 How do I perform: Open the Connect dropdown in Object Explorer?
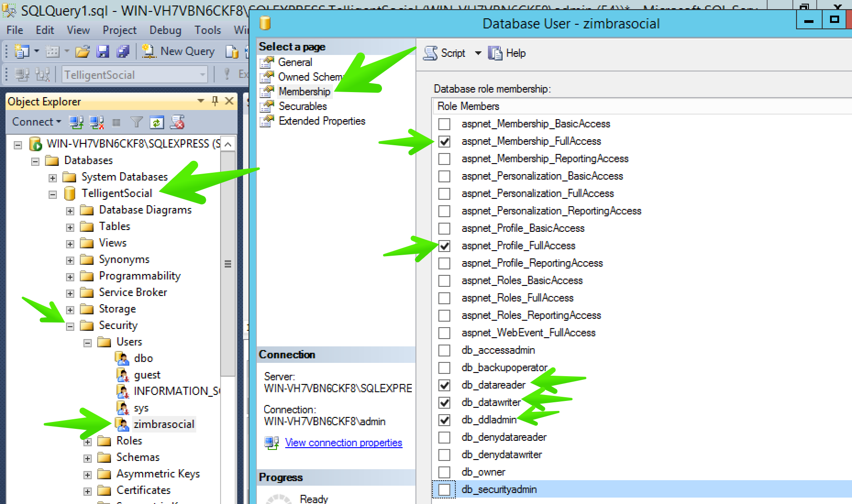[x=36, y=122]
